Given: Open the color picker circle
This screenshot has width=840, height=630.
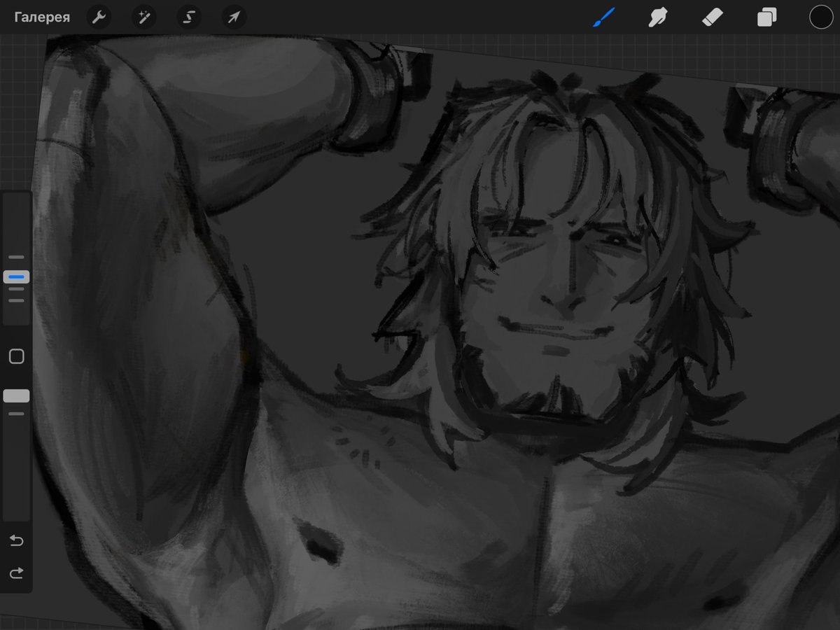Looking at the screenshot, I should (820, 17).
